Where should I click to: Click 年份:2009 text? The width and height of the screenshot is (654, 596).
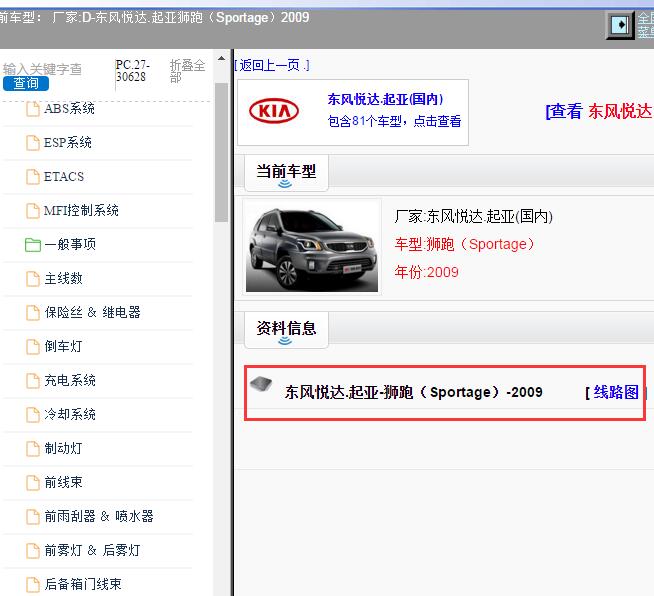coord(426,272)
